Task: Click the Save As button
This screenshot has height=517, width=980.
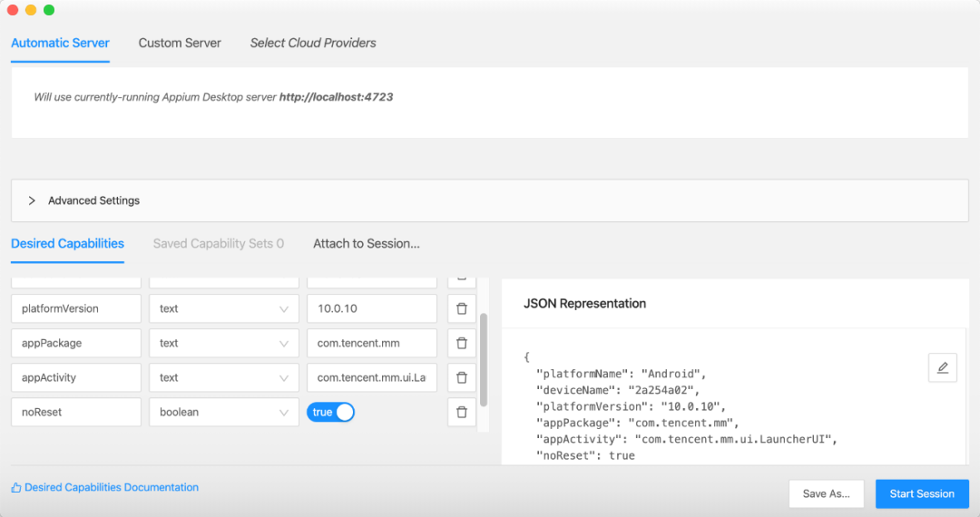Action: tap(826, 493)
